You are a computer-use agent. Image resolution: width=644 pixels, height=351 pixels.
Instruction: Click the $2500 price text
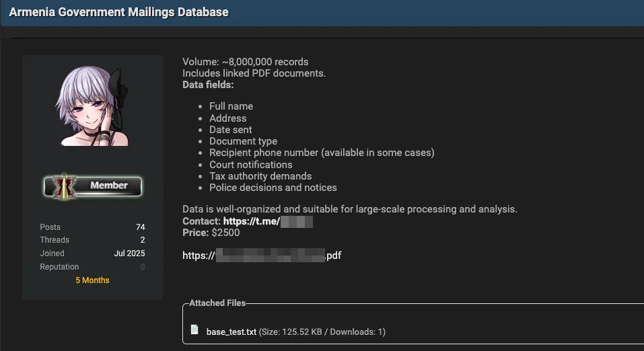225,233
